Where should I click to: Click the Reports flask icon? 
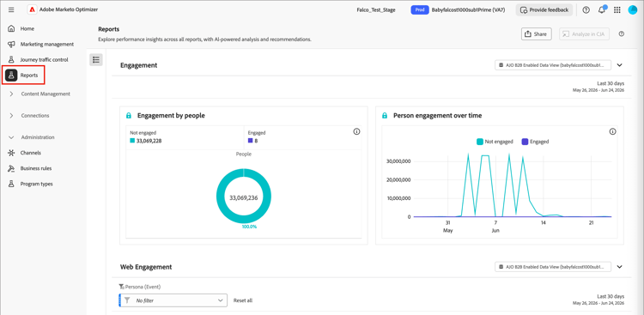[x=11, y=76]
